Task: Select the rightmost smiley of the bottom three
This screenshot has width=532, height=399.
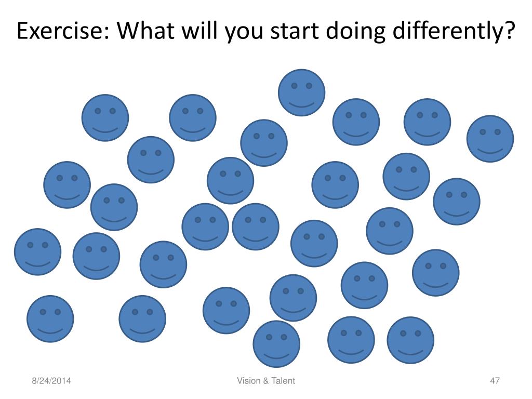Action: (x=410, y=340)
